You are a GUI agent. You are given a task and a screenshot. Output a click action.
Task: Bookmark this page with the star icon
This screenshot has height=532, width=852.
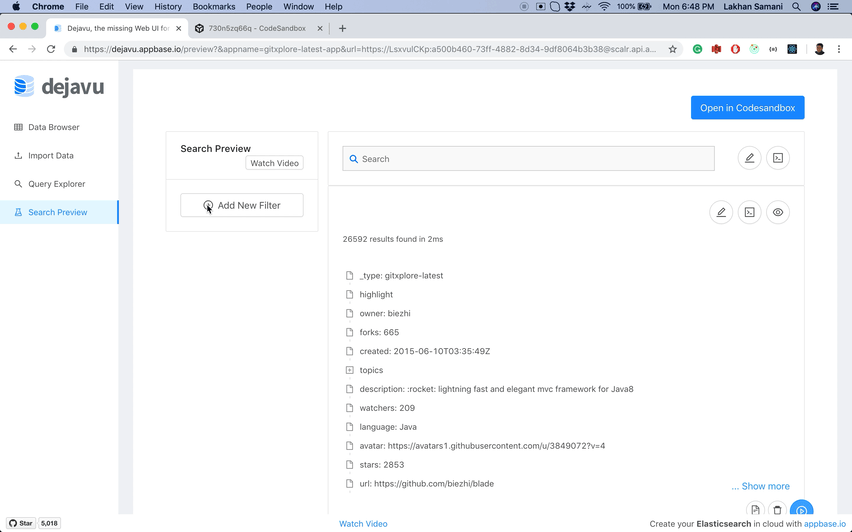673,49
